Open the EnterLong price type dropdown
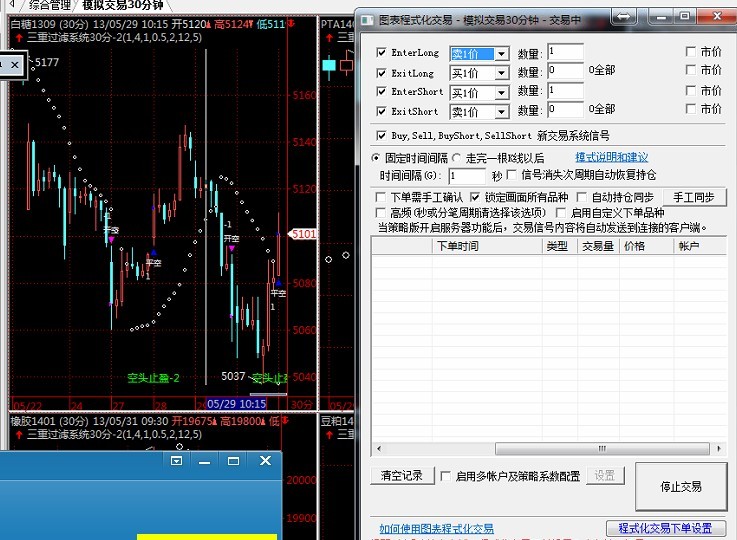737x540 pixels. pyautogui.click(x=501, y=54)
